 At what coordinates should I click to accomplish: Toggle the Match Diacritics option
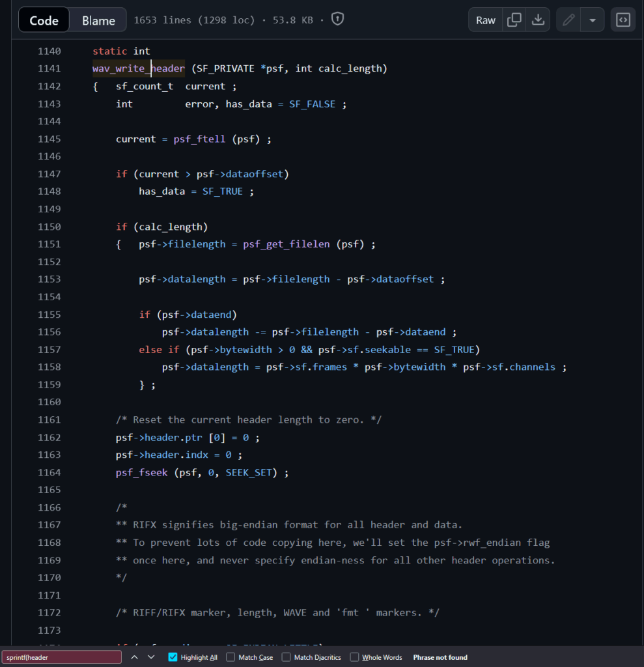tap(287, 657)
